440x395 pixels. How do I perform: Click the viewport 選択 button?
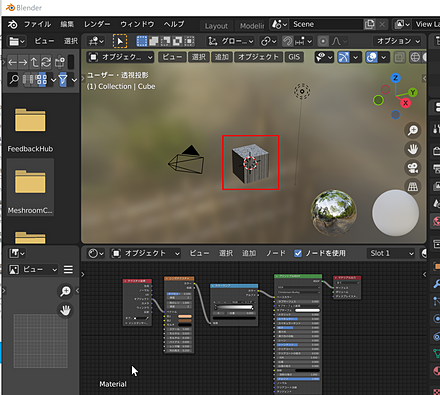point(199,57)
